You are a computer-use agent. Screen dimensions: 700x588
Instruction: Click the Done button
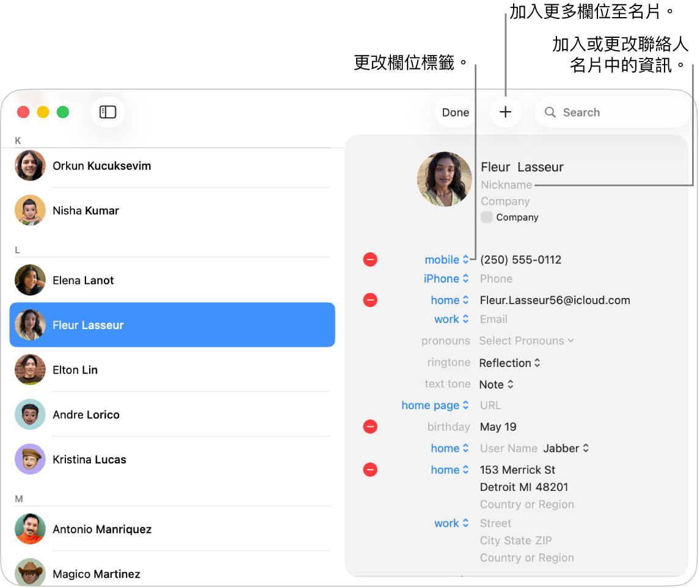(x=455, y=112)
